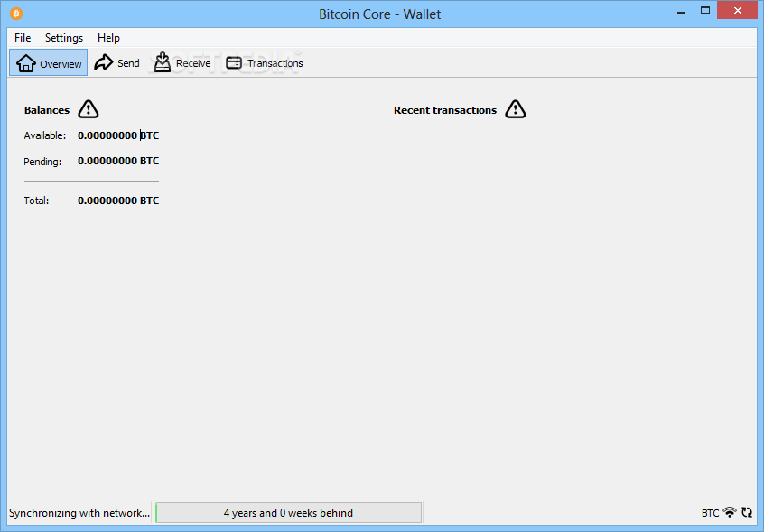
Task: Minimize the Bitcoin Core window
Action: click(681, 11)
